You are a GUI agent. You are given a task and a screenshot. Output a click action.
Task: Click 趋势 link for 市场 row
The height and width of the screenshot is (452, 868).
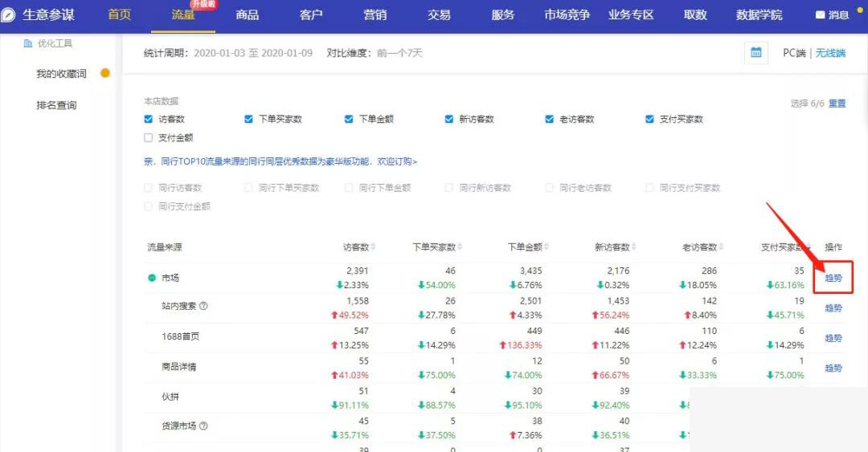tap(833, 278)
